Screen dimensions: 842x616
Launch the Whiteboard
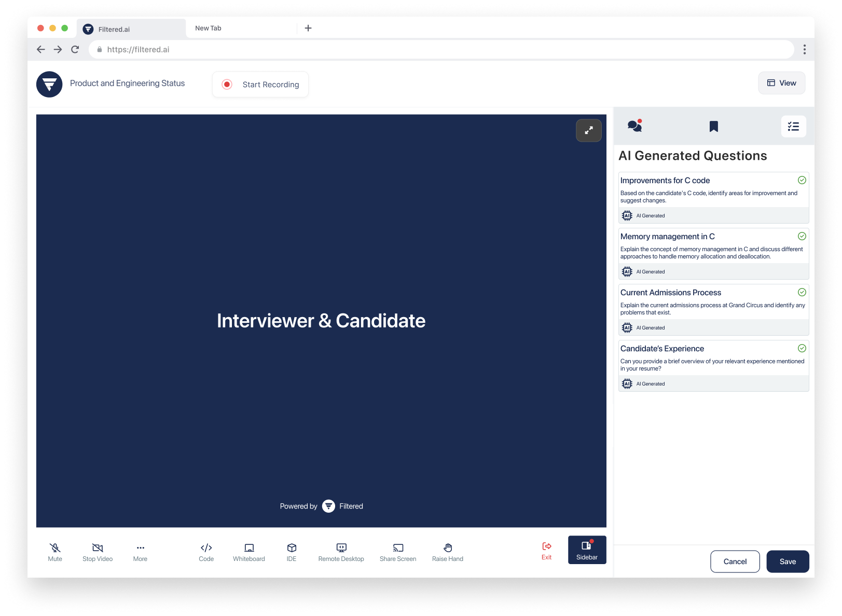pos(249,552)
